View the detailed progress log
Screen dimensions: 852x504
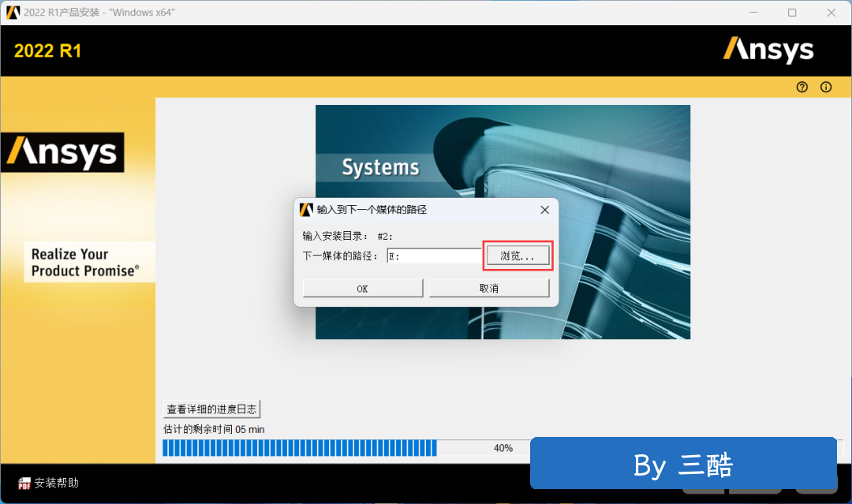212,409
